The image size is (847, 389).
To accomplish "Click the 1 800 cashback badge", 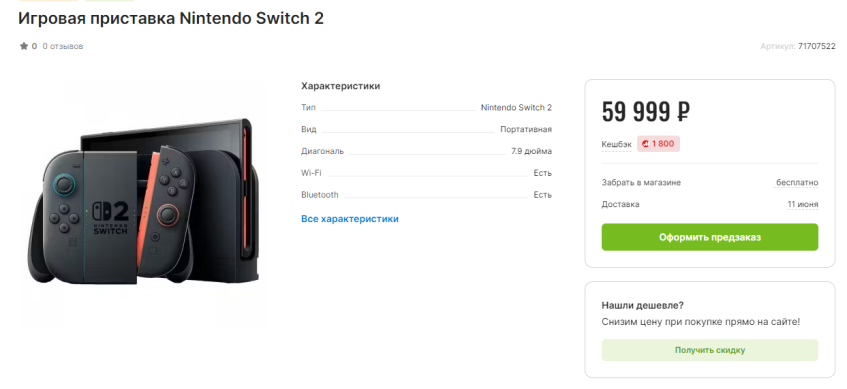I will point(658,144).
